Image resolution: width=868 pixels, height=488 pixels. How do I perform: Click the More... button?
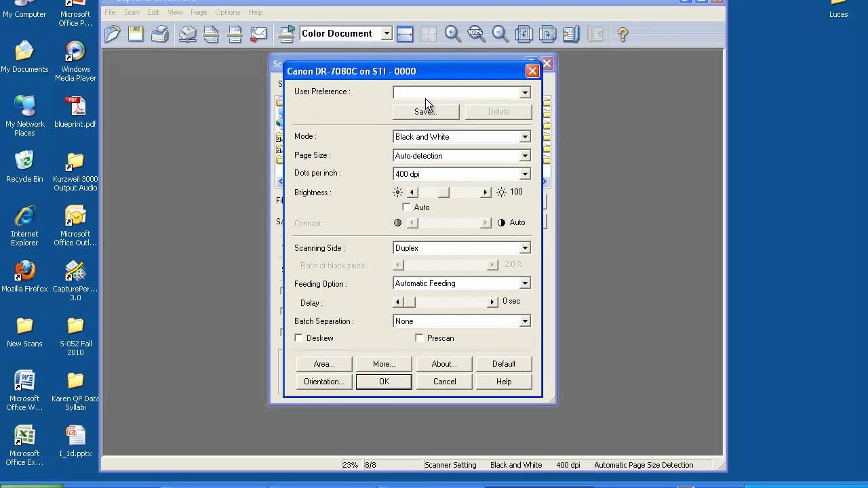[x=384, y=364]
